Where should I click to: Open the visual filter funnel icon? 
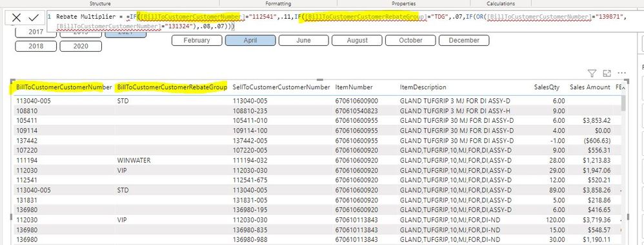click(x=592, y=73)
